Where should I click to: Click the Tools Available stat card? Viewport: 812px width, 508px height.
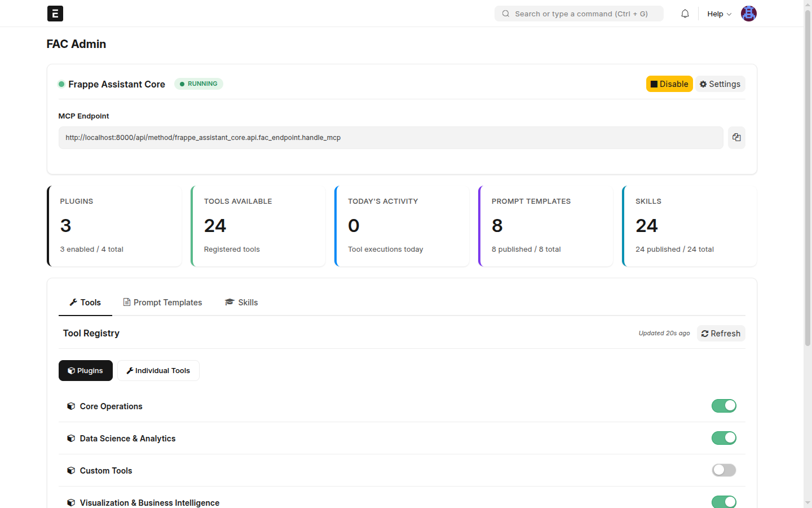(x=258, y=226)
